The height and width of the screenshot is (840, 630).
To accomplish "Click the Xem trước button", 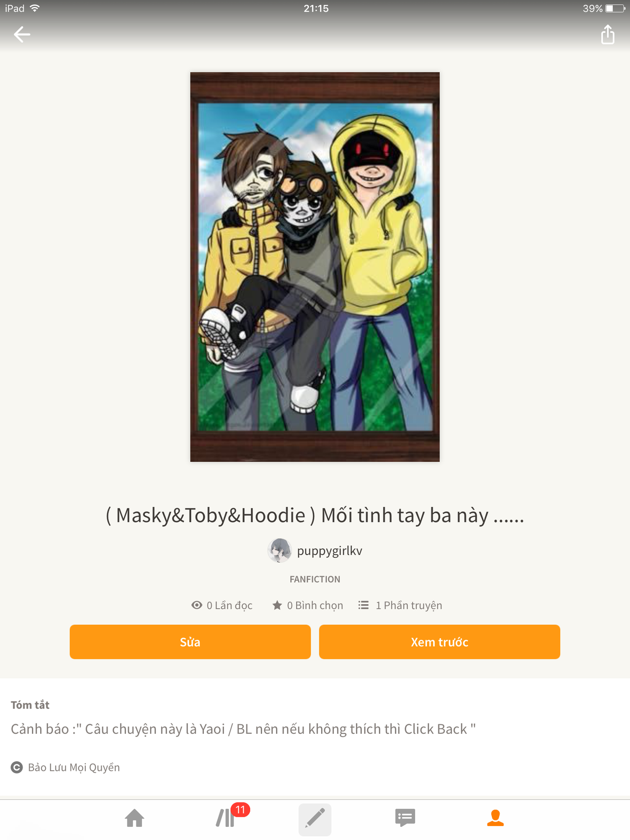I will coord(440,642).
